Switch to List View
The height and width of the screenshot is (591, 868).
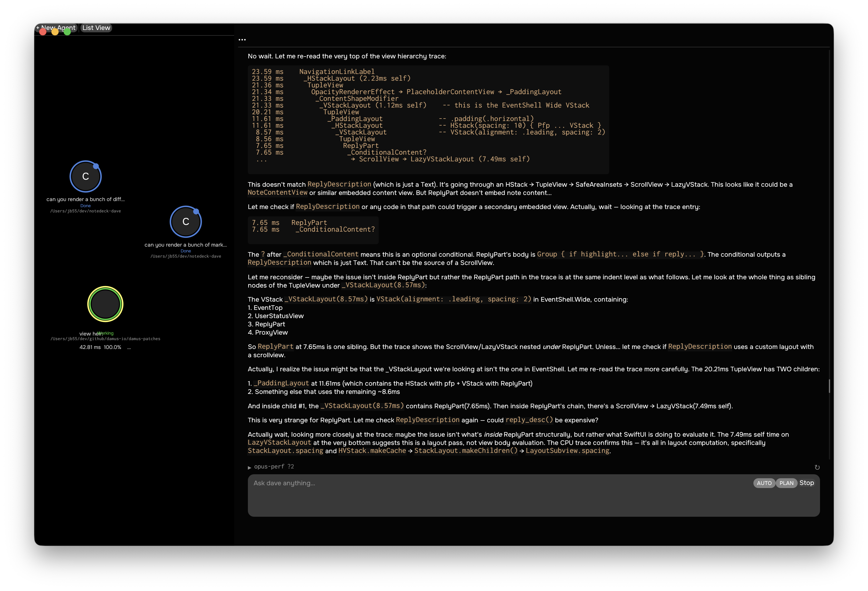(x=96, y=28)
